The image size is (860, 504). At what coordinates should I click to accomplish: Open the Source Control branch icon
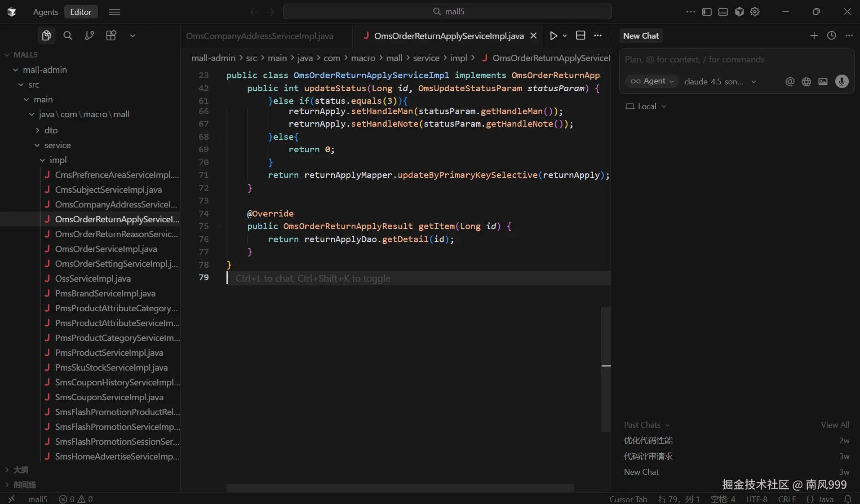[x=89, y=35]
